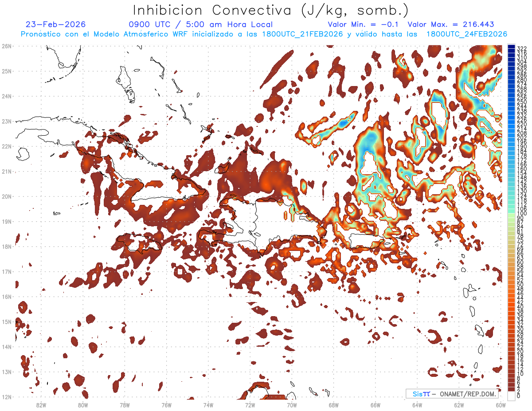Click the 'Valor Min. = -0.1' readout
Screen dimensions: 532x411
[364, 24]
